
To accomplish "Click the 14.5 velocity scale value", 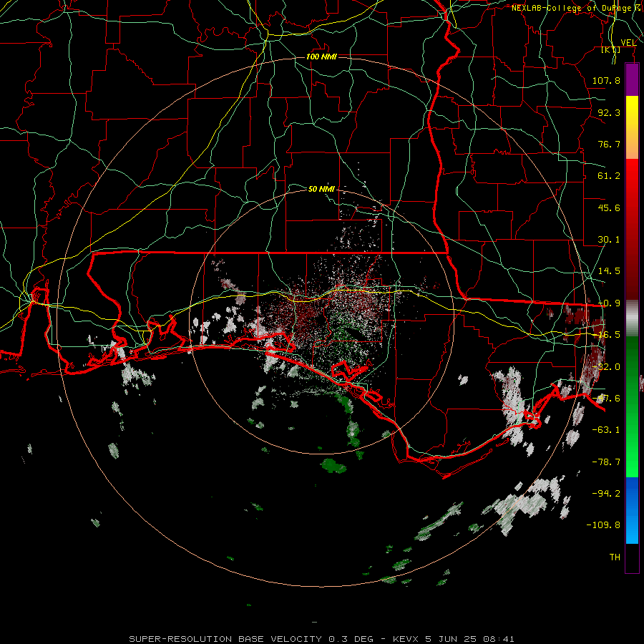I will tap(609, 271).
